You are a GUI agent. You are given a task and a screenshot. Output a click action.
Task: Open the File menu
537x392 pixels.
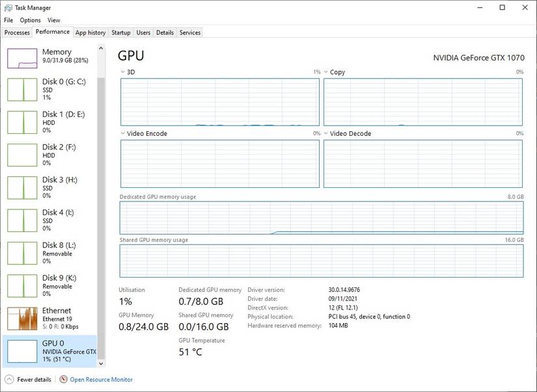[8, 20]
